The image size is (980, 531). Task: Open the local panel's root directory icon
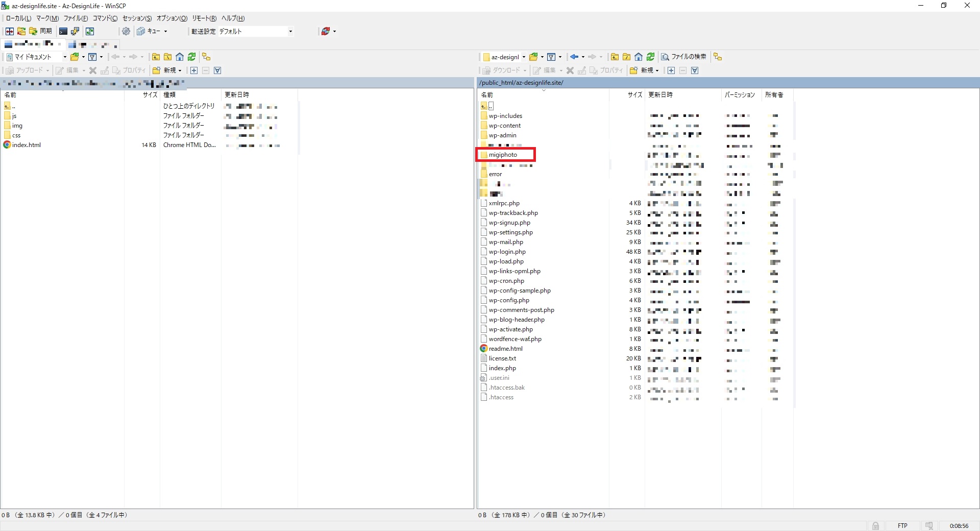pyautogui.click(x=167, y=57)
